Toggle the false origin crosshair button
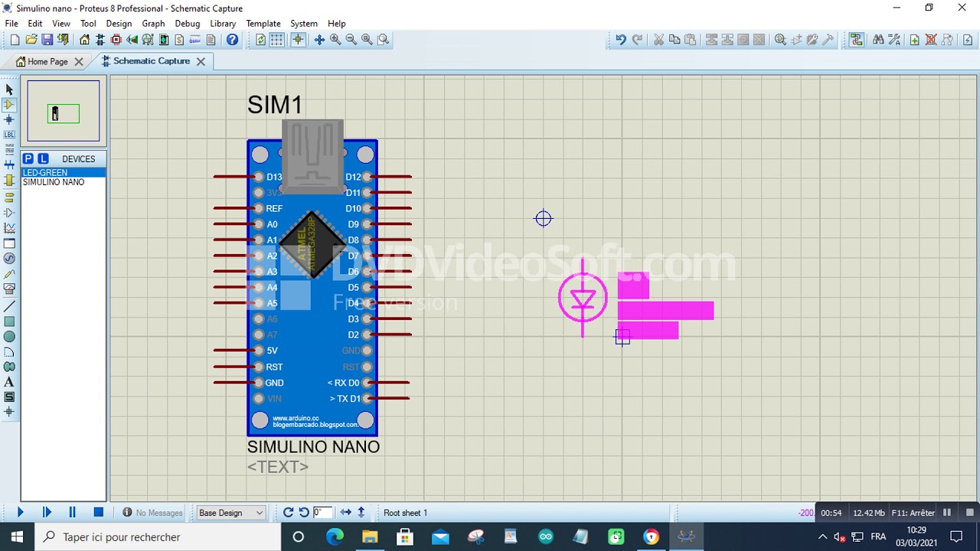Viewport: 980px width, 551px height. [x=298, y=40]
